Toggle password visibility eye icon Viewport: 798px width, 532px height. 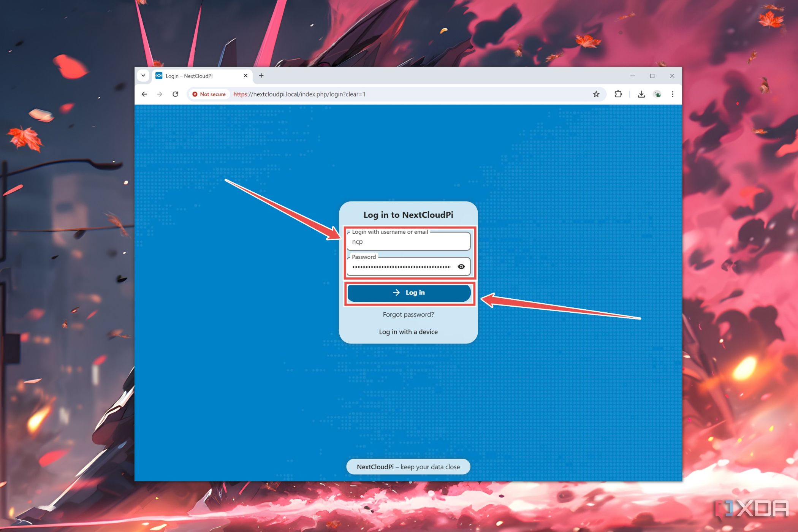[x=461, y=267]
